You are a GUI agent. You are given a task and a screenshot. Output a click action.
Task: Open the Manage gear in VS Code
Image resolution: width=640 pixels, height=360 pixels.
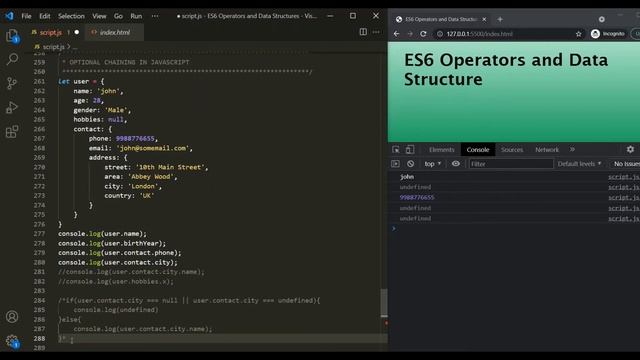click(12, 341)
